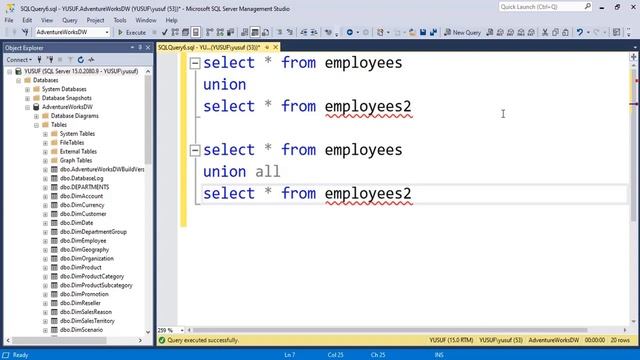Click the Display Estimated Execution Plan icon

[175, 32]
